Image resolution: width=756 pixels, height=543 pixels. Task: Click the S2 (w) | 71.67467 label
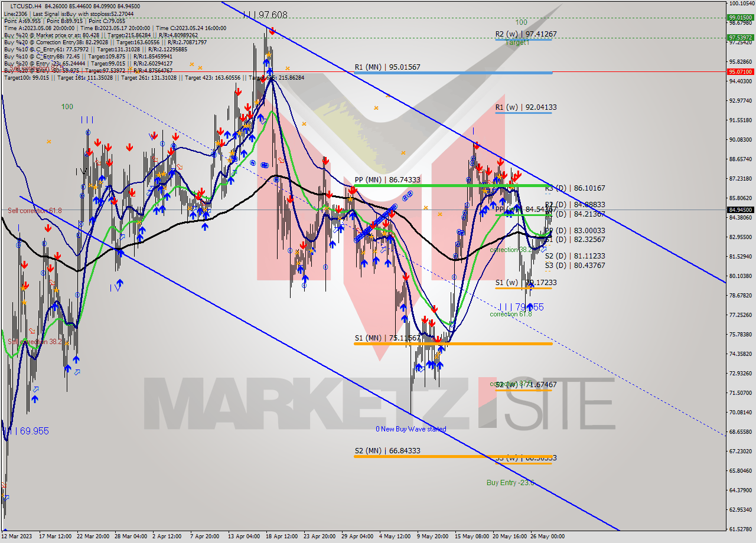pyautogui.click(x=526, y=385)
